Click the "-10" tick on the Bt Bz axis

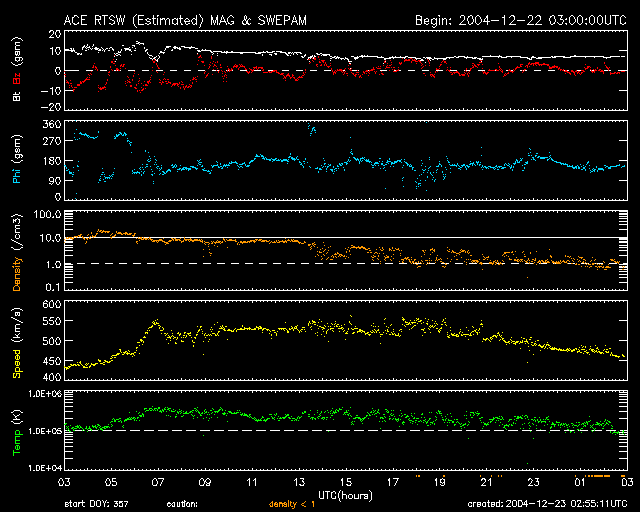coord(51,90)
